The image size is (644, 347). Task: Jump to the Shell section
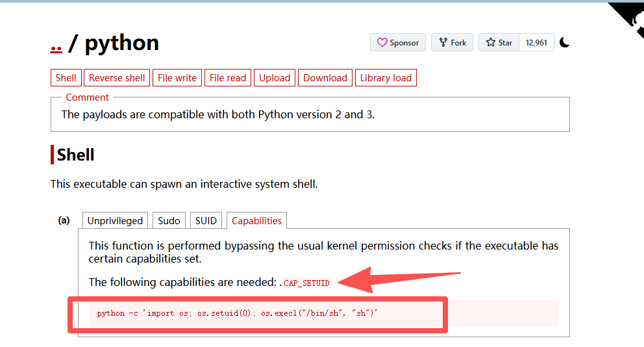66,78
